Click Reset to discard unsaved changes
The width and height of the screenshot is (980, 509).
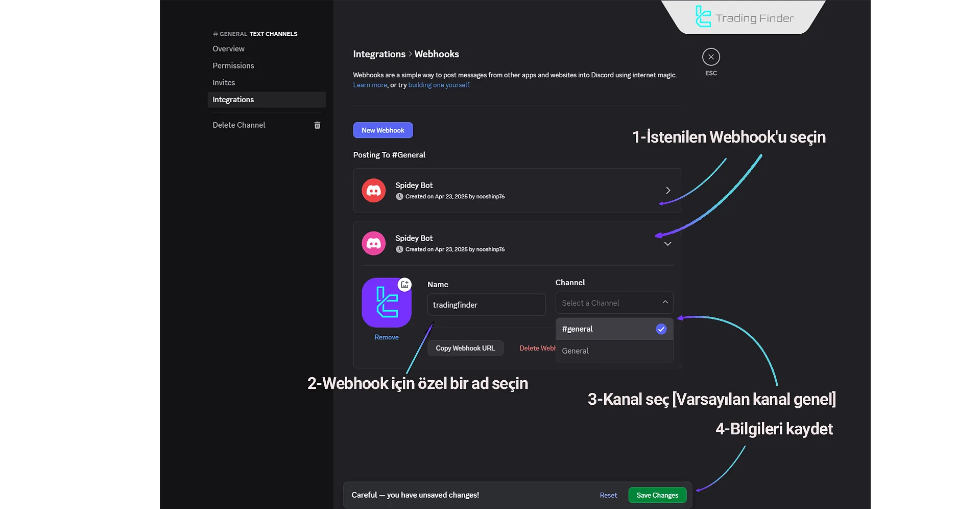pyautogui.click(x=608, y=496)
